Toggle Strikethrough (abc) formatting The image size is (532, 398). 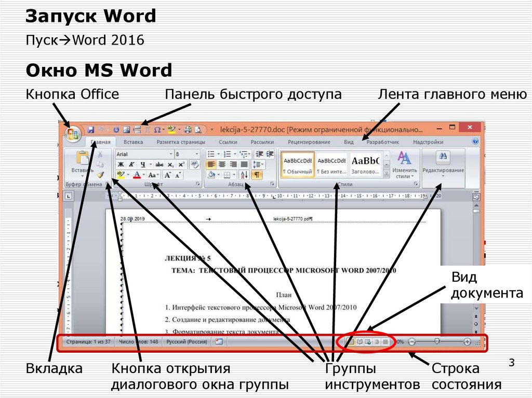click(159, 164)
